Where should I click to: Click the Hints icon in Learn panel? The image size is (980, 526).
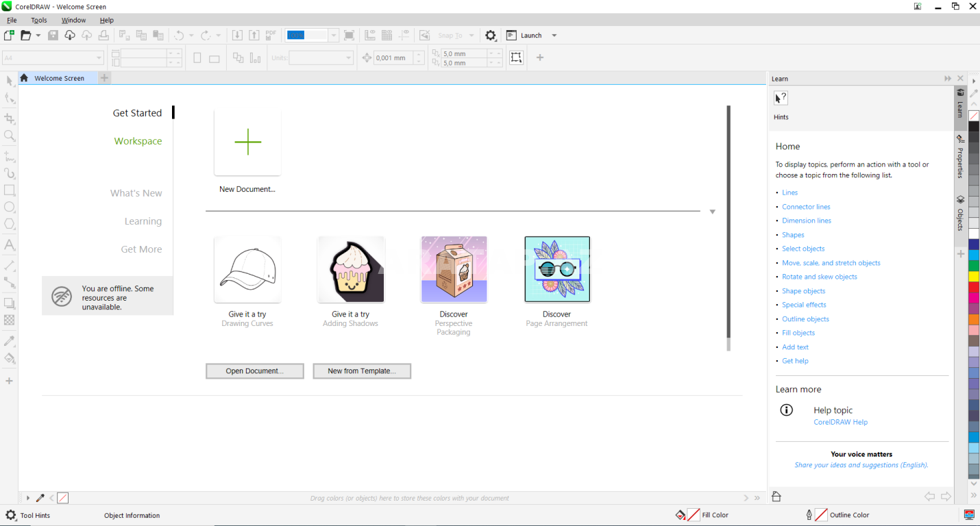click(781, 99)
